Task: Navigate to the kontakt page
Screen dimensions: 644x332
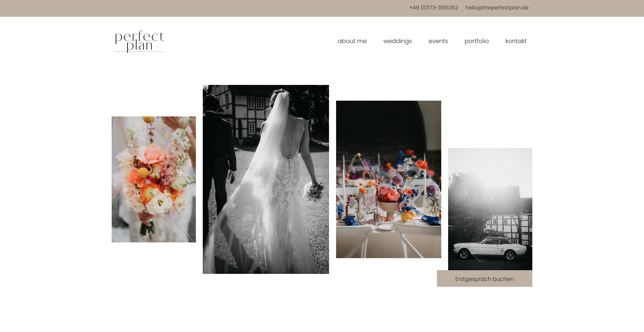Action: [516, 41]
